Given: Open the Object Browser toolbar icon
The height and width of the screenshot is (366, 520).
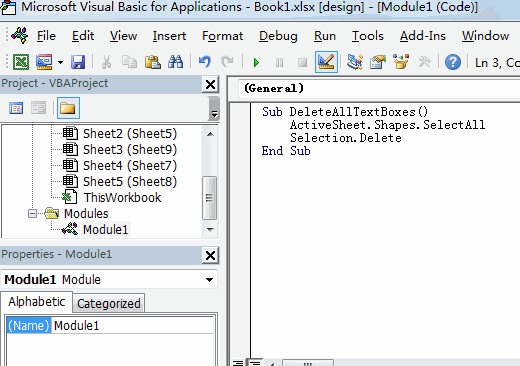Looking at the screenshot, I should point(401,62).
